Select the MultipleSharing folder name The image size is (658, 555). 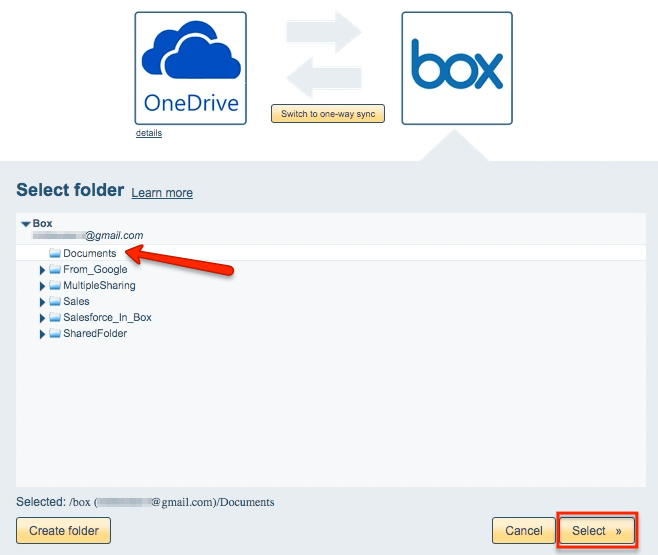pyautogui.click(x=99, y=285)
